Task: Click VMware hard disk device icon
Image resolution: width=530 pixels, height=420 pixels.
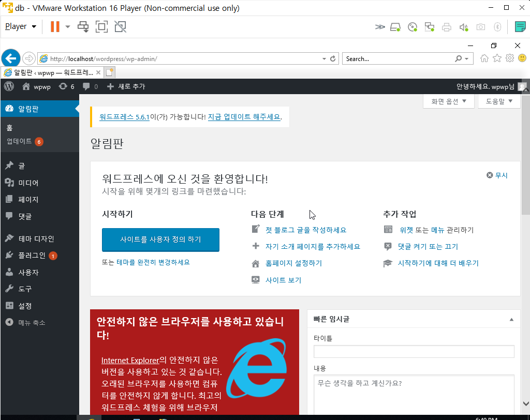Action: tap(395, 27)
